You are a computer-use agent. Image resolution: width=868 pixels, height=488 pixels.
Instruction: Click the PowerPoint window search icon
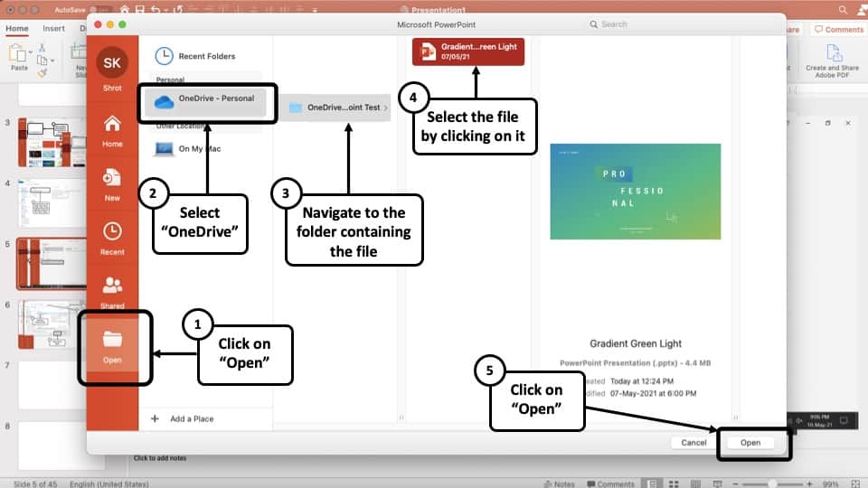(843, 9)
